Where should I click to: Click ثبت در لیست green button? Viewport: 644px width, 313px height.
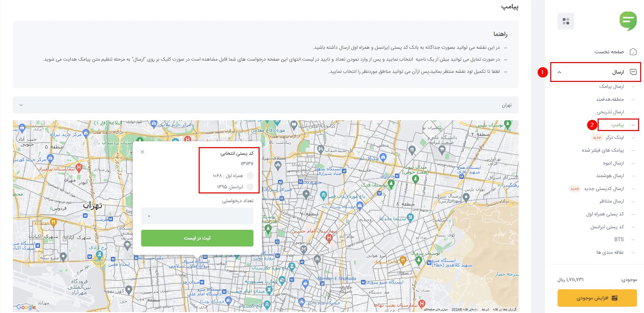click(x=197, y=238)
